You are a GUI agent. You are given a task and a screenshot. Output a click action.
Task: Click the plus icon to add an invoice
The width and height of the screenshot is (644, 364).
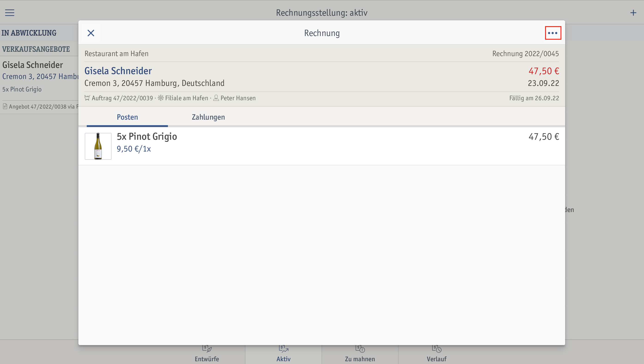(633, 12)
